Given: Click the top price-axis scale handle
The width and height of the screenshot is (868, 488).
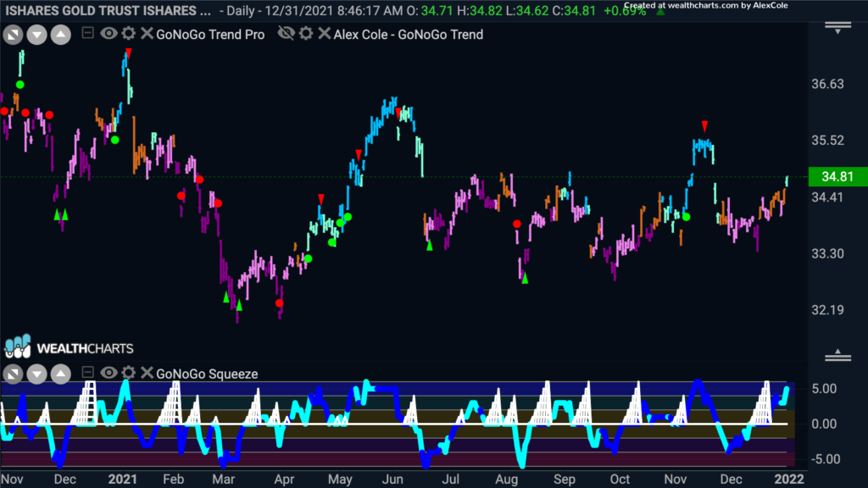Looking at the screenshot, I should tap(837, 28).
